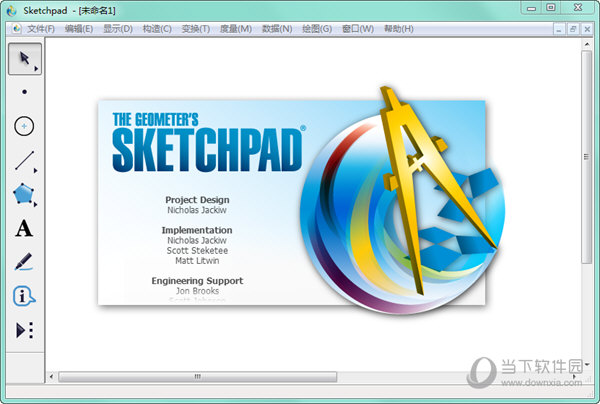Select the Information tool

(24, 296)
